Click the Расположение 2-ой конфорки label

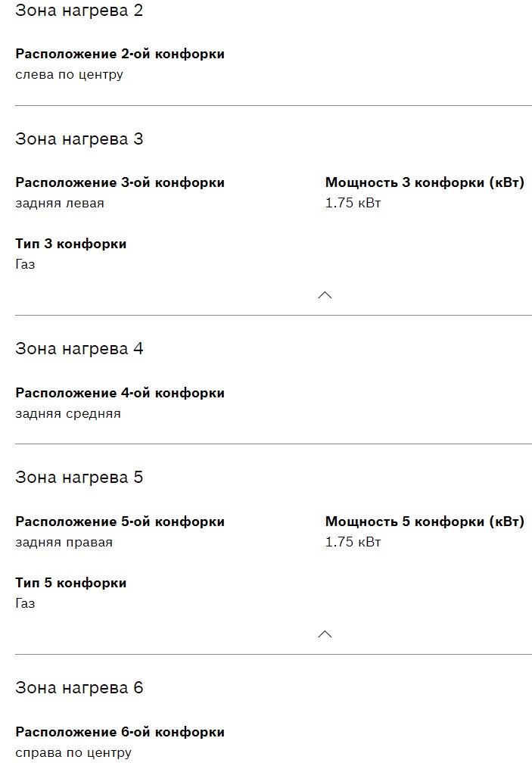click(x=120, y=54)
